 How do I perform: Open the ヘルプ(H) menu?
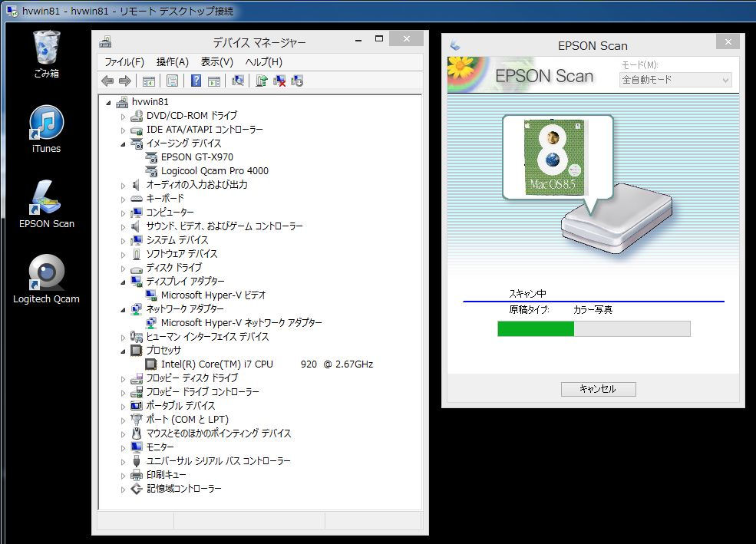(264, 62)
